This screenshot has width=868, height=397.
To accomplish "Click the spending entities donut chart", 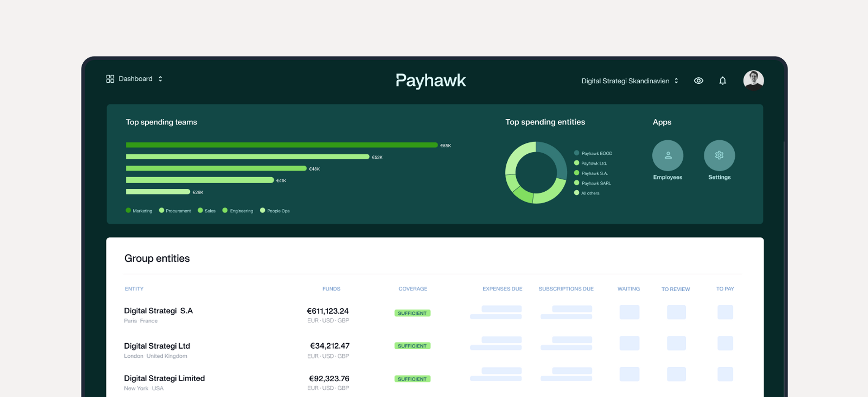I will tap(536, 172).
